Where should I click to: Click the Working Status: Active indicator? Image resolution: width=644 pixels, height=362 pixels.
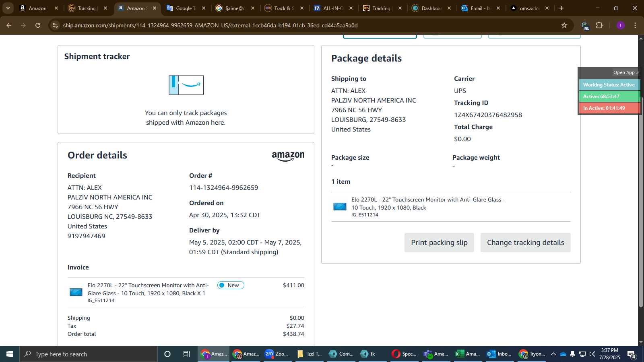coord(609,85)
